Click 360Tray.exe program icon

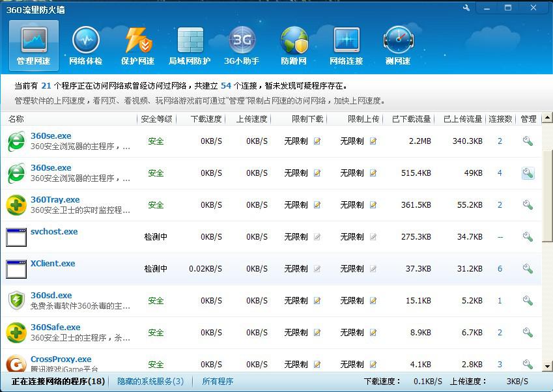click(x=16, y=205)
